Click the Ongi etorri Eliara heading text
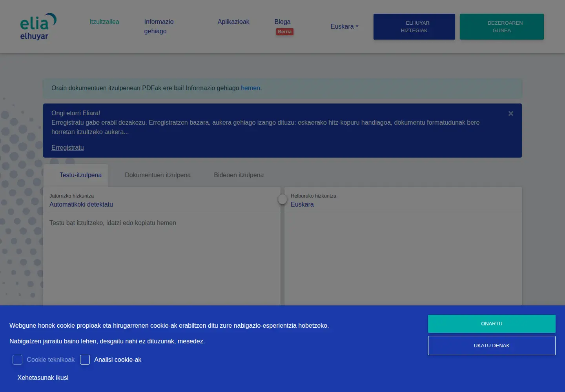 tap(76, 113)
